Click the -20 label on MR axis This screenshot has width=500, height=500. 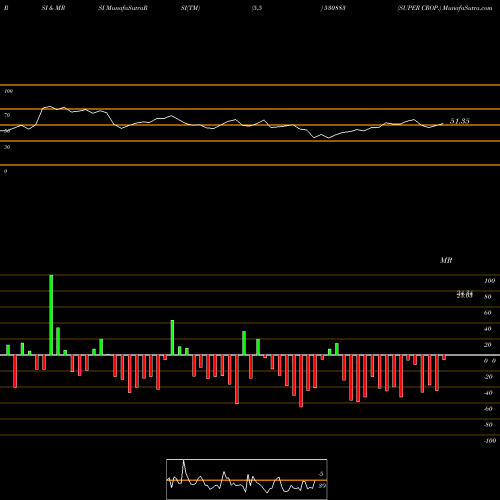[488, 377]
